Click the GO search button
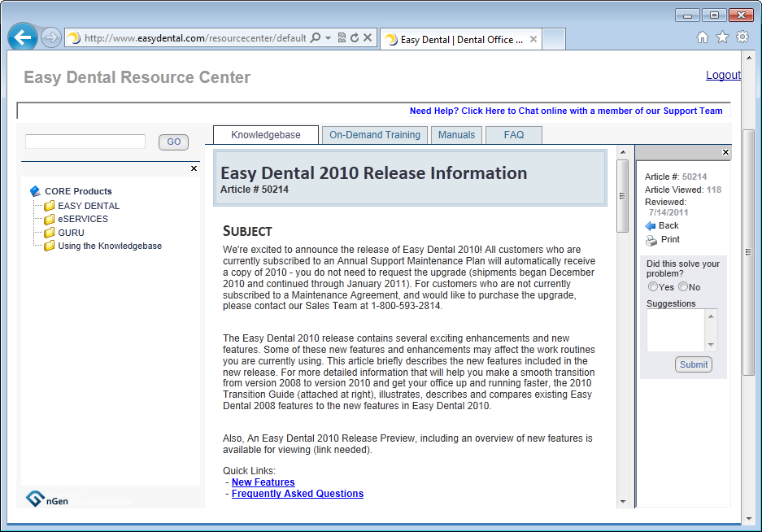The width and height of the screenshot is (762, 532). point(173,142)
